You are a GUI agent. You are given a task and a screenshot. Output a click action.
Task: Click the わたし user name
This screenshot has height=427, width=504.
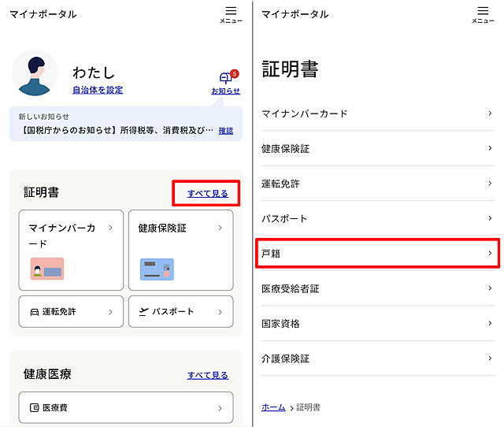pyautogui.click(x=94, y=72)
